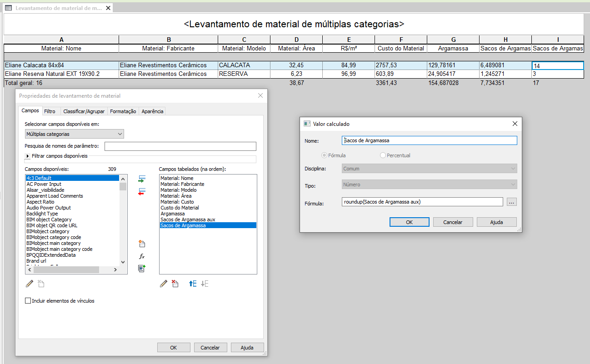Click the duplicate field icon below fx
This screenshot has height=364, width=590.
tap(142, 269)
